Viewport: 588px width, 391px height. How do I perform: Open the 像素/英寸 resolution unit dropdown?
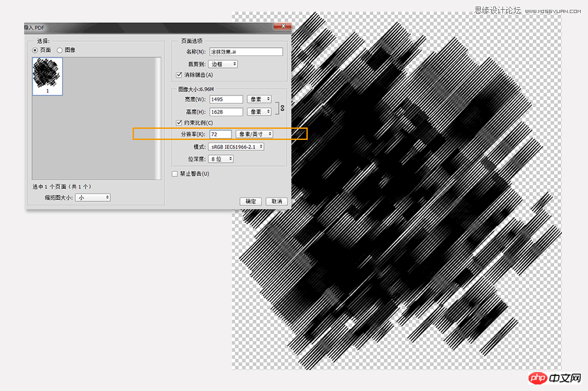click(254, 134)
